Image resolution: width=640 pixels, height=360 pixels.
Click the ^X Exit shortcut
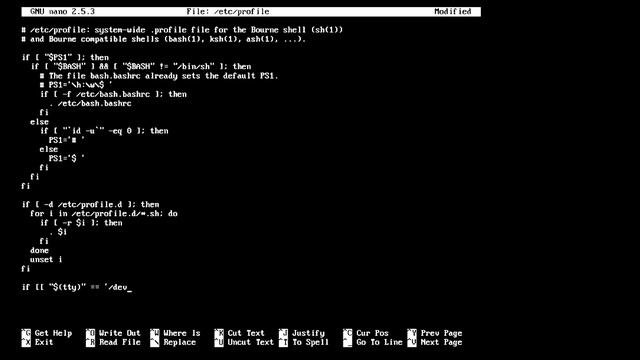click(38, 342)
